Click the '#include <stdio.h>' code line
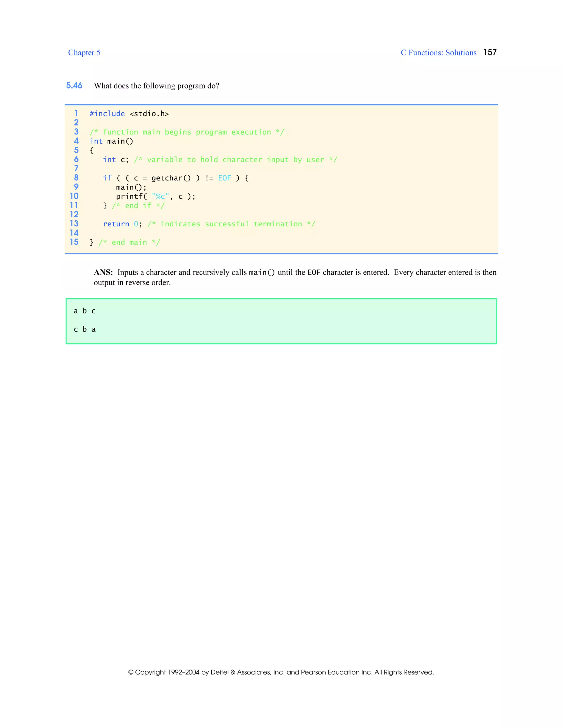Image resolution: width=563 pixels, height=728 pixels. pyautogui.click(x=129, y=114)
